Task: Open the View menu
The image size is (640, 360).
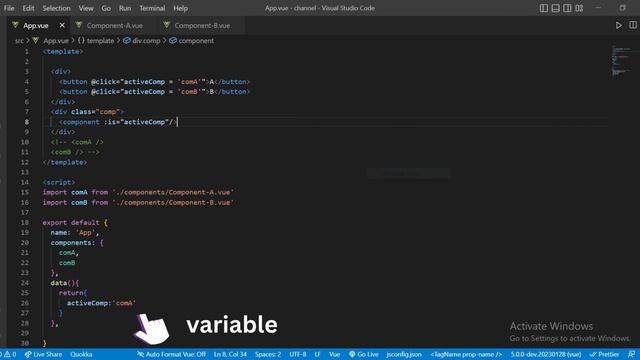Action: (86, 8)
